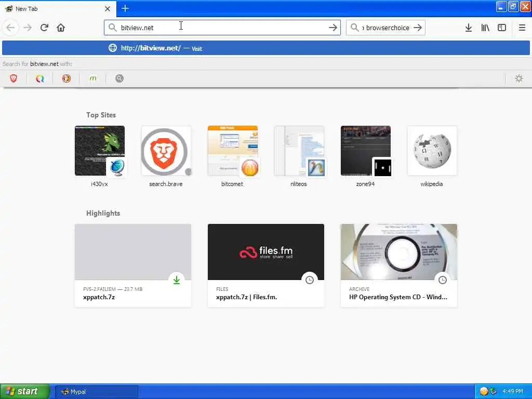Image resolution: width=532 pixels, height=399 pixels.
Task: Toggle the sidebars button
Action: click(x=502, y=28)
